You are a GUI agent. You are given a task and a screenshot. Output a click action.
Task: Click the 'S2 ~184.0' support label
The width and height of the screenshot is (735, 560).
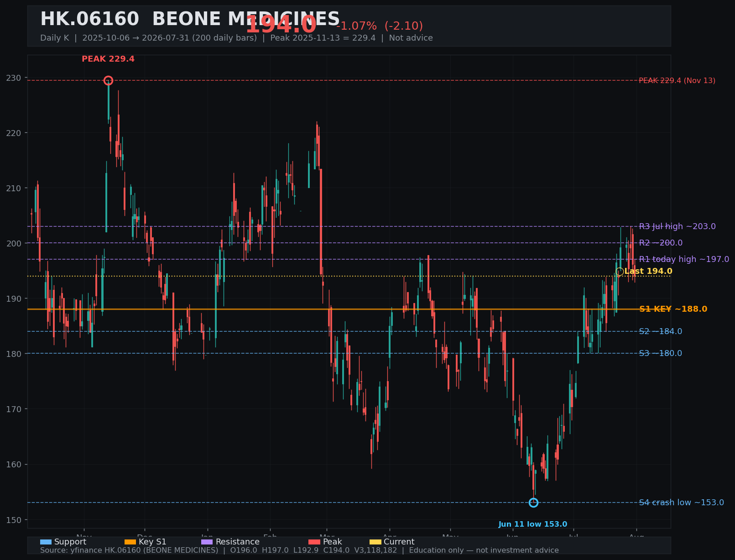(x=660, y=331)
